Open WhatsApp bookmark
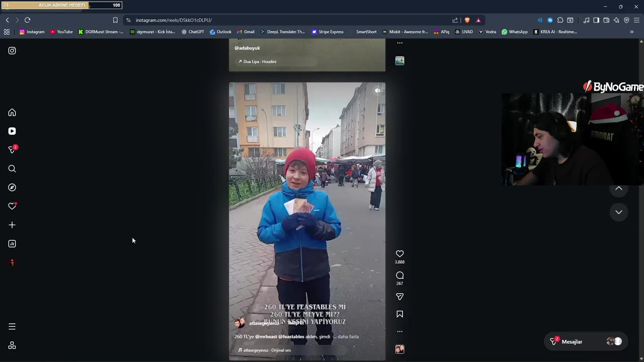Image resolution: width=644 pixels, height=362 pixels. coord(515,32)
